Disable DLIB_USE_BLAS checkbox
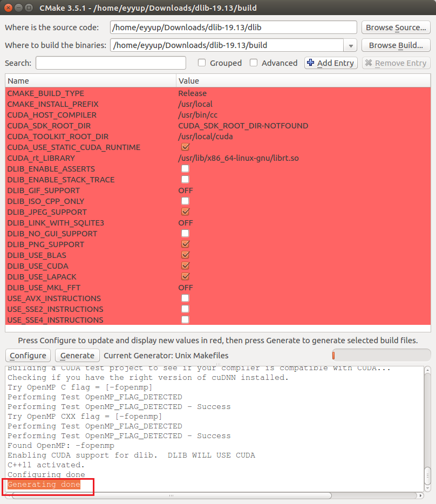Screen dimensions: 436x504 (185, 255)
